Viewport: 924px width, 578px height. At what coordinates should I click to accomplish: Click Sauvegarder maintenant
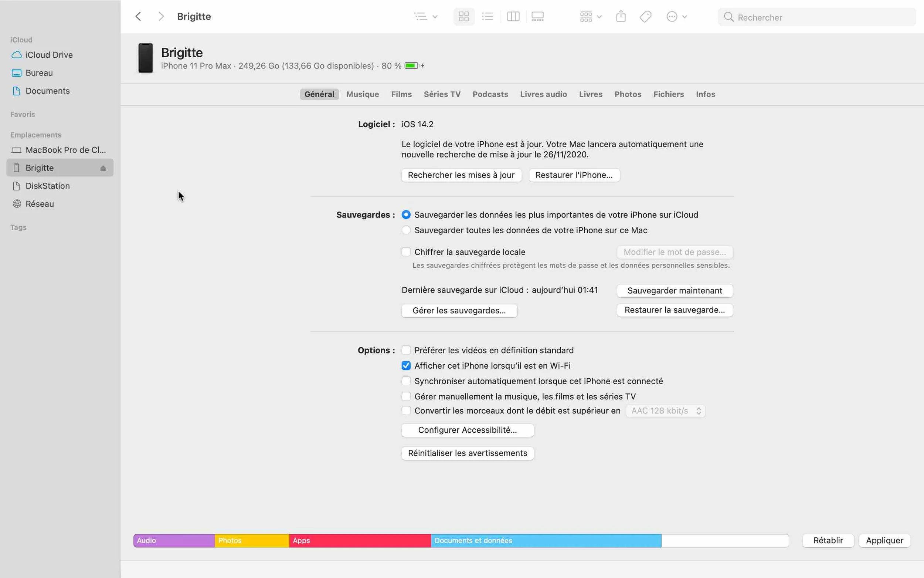[675, 291]
